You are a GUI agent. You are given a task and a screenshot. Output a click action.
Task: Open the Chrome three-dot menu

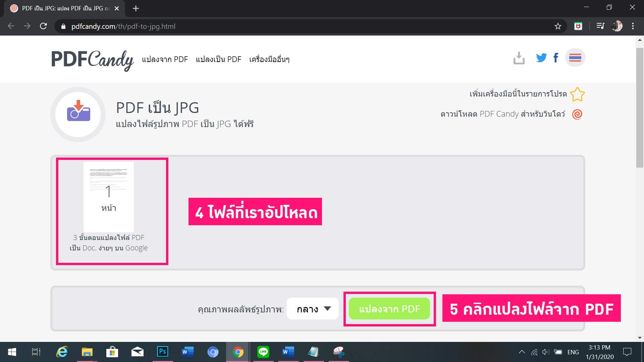[633, 26]
